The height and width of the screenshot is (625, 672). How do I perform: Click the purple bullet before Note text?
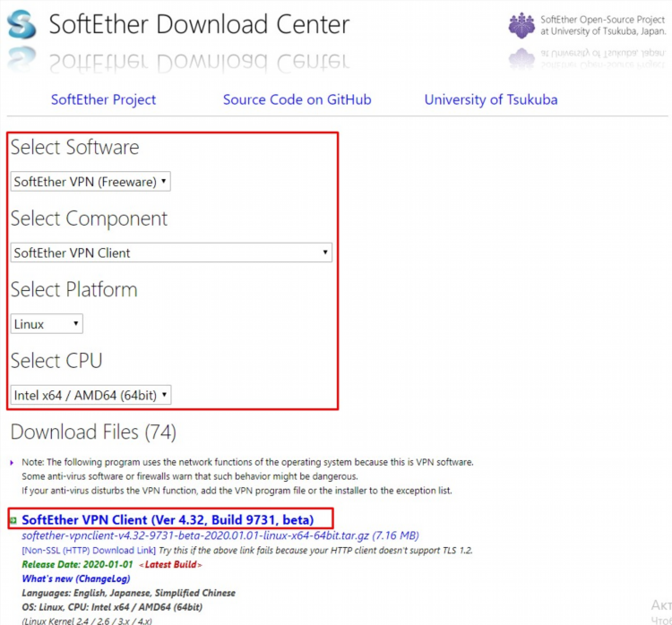pos(12,462)
